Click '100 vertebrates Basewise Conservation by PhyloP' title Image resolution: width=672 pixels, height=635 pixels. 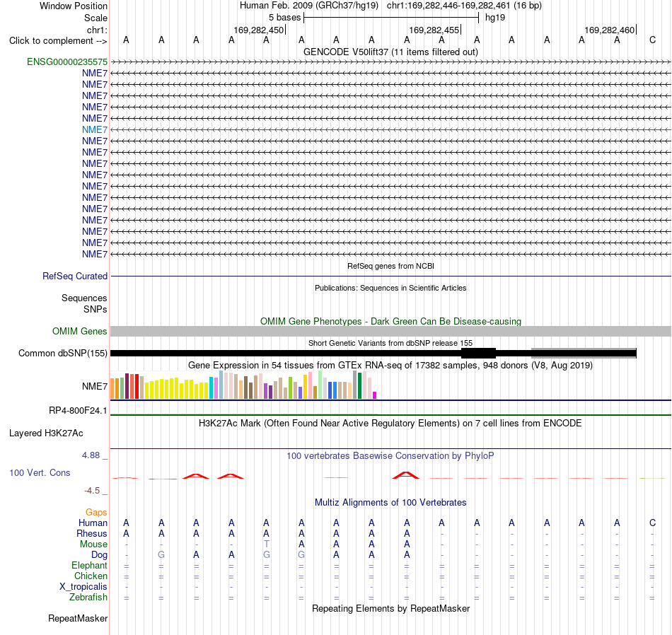point(390,456)
